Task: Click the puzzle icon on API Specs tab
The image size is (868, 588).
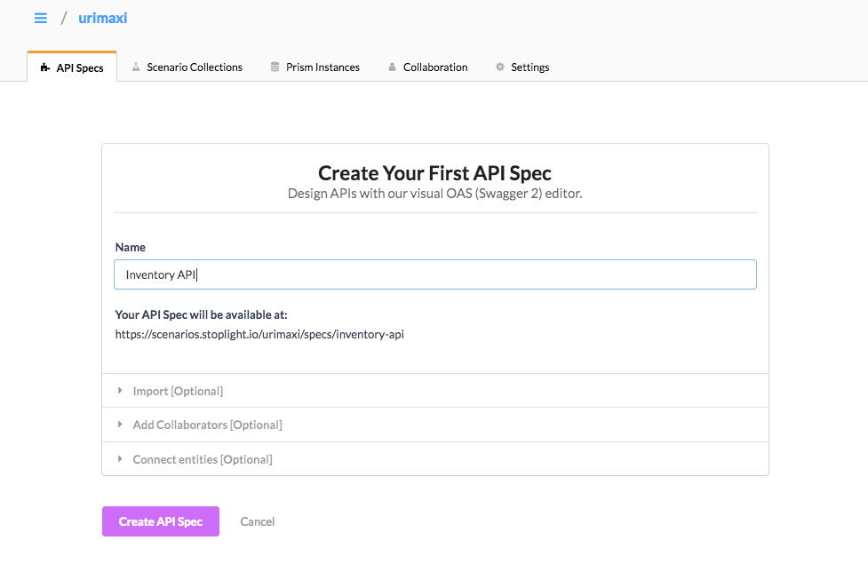Action: [x=45, y=68]
